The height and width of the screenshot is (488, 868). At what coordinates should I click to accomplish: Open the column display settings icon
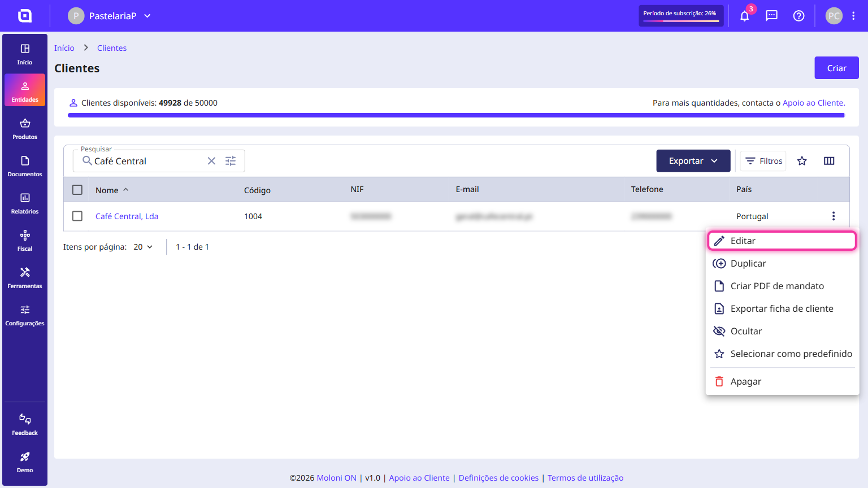829,161
